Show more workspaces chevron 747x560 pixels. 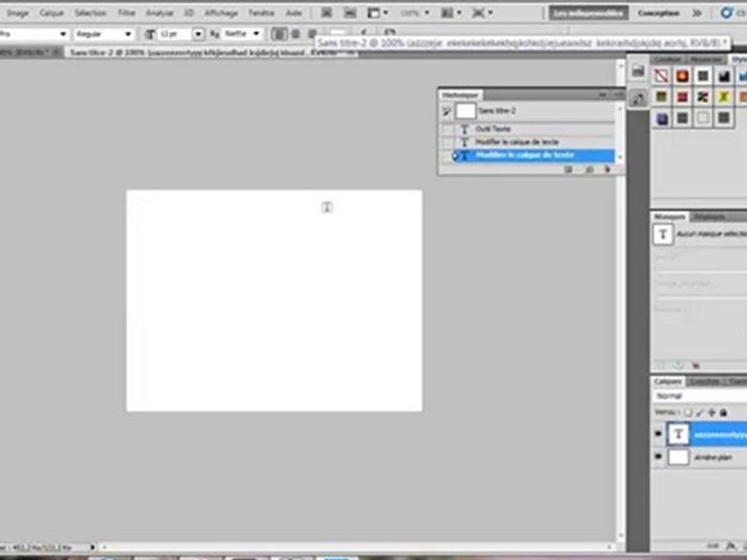(697, 13)
